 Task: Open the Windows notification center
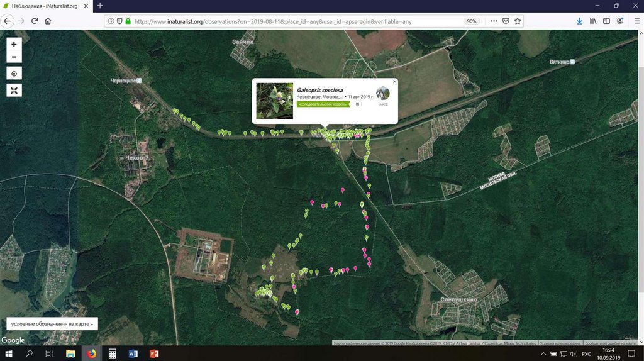click(x=631, y=353)
